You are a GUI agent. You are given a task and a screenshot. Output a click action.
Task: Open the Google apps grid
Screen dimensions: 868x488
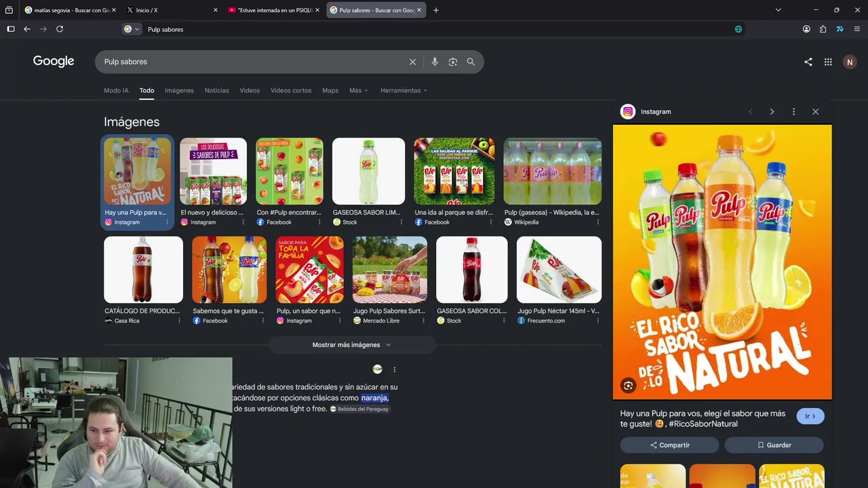coord(828,62)
